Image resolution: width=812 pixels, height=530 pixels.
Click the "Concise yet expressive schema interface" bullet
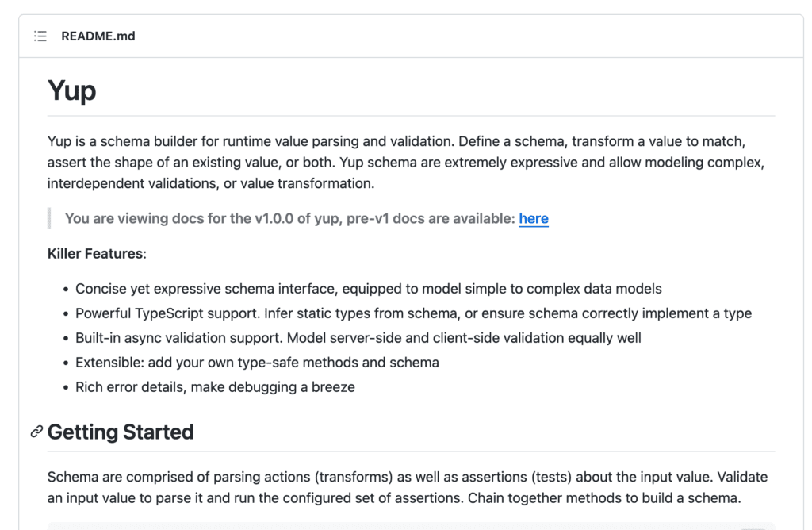coord(368,289)
